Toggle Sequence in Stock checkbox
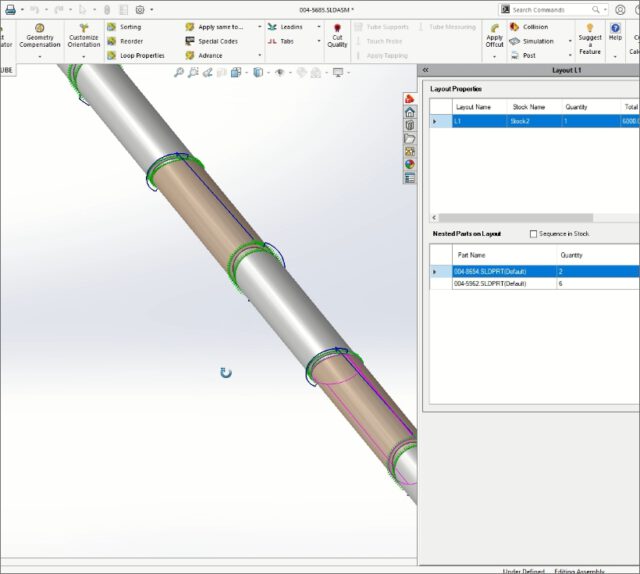 click(x=533, y=234)
